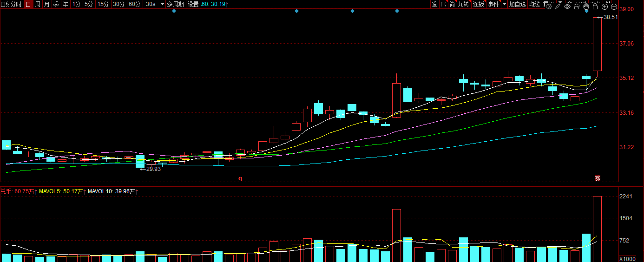Viewport: 644px width, 262px height.
Task: Click the 752 volume axis label
Action: coord(624,241)
